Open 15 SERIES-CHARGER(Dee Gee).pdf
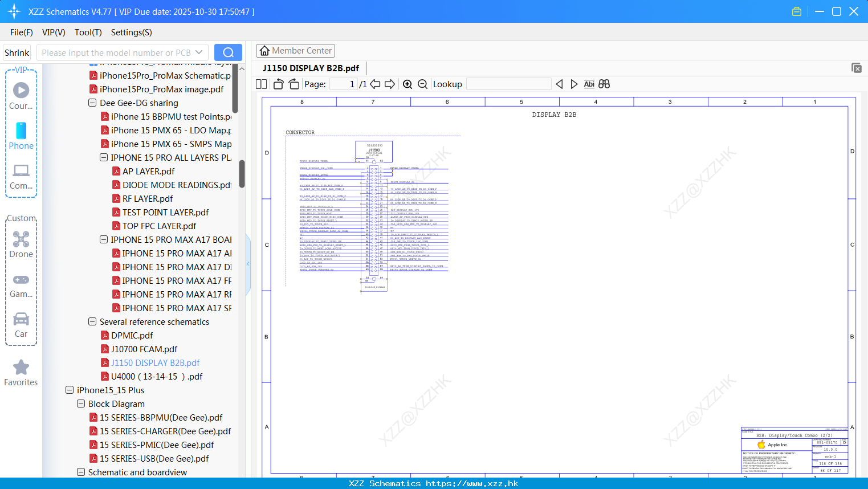 click(165, 431)
